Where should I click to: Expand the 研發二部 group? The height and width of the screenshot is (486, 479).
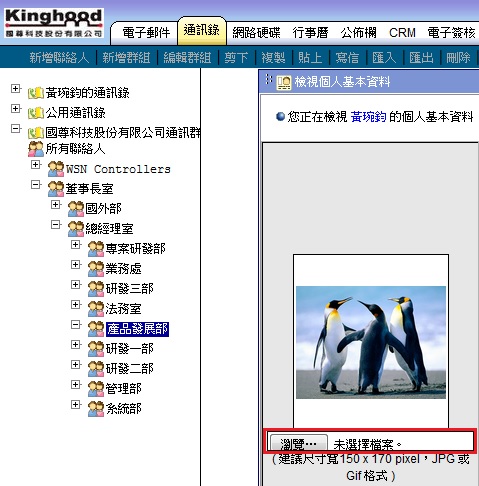coord(76,365)
